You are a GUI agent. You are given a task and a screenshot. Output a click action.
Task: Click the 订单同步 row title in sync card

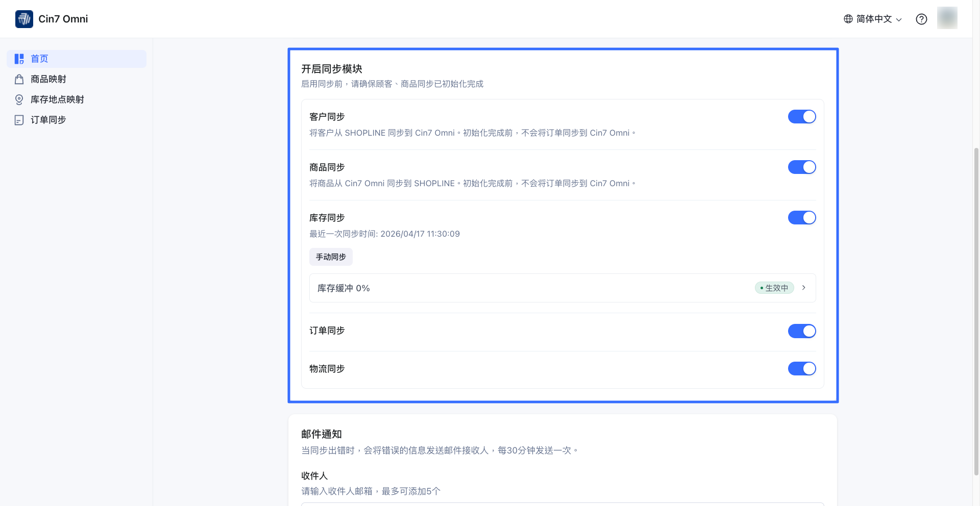tap(327, 331)
